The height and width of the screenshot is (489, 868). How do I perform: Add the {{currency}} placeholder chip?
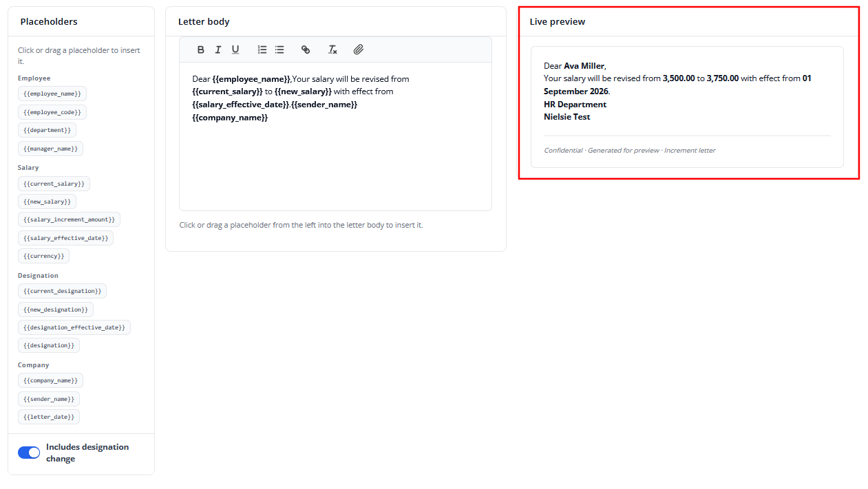coord(43,256)
